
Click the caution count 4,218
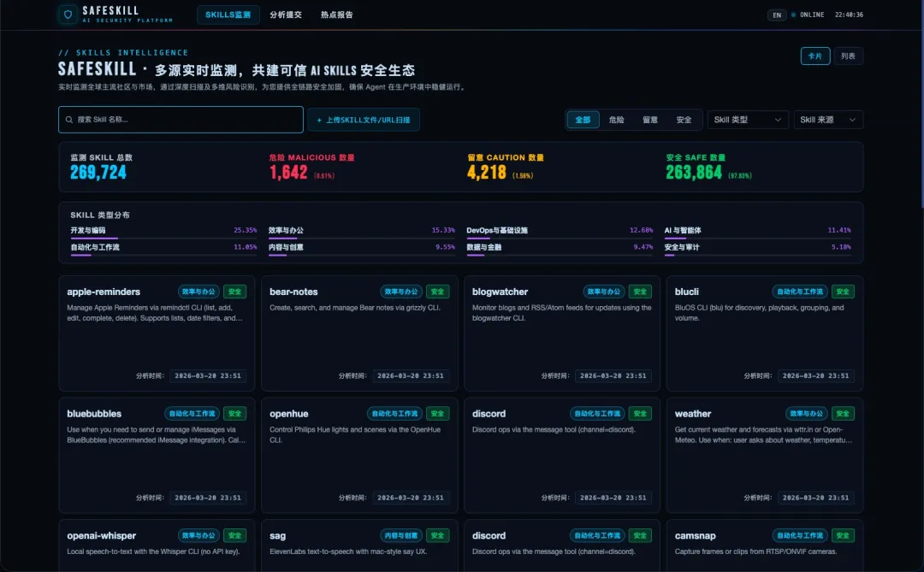486,172
